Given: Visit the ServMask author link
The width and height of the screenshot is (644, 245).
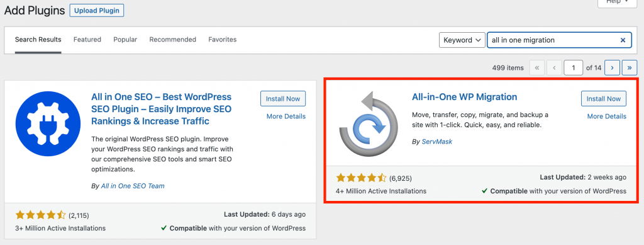Looking at the screenshot, I should click(x=437, y=142).
